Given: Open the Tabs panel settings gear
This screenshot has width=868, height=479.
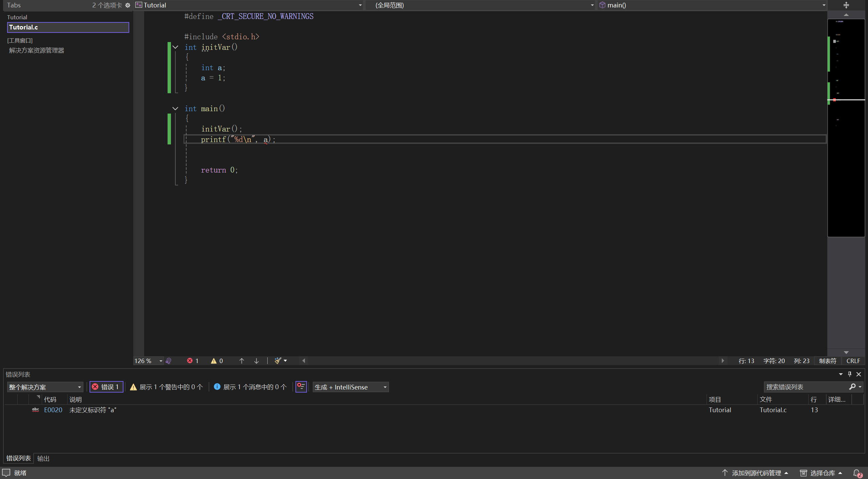Looking at the screenshot, I should 128,5.
